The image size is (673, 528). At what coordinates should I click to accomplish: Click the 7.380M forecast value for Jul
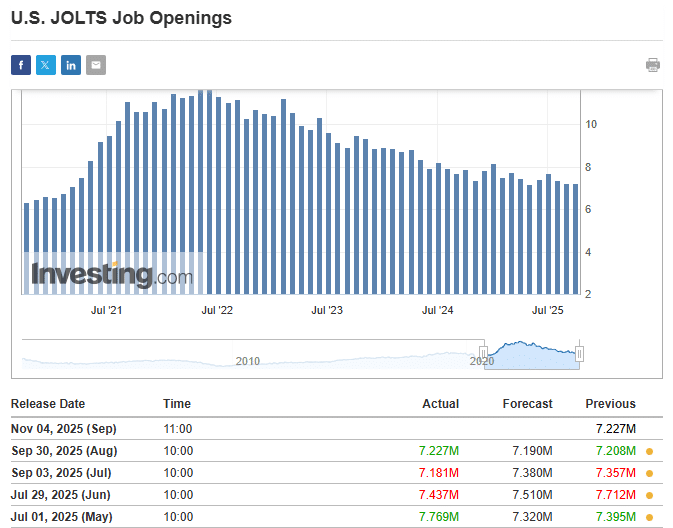tap(531, 473)
